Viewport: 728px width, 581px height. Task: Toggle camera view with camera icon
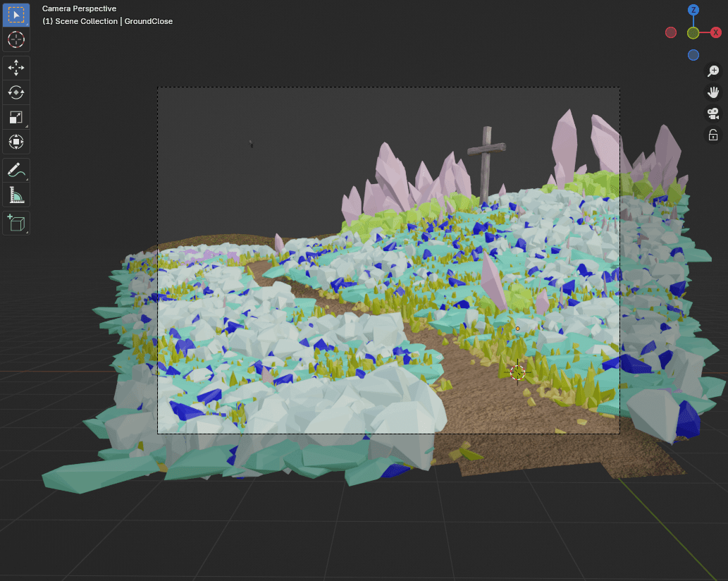click(713, 114)
